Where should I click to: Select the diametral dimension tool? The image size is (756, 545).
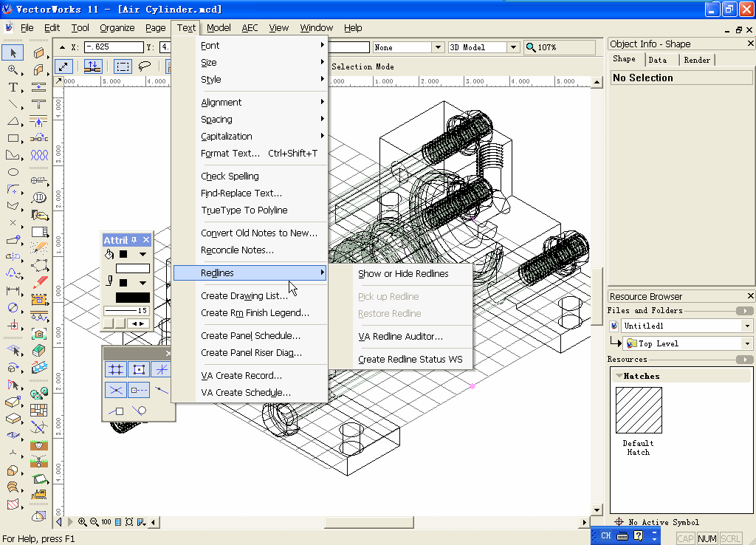point(13,308)
